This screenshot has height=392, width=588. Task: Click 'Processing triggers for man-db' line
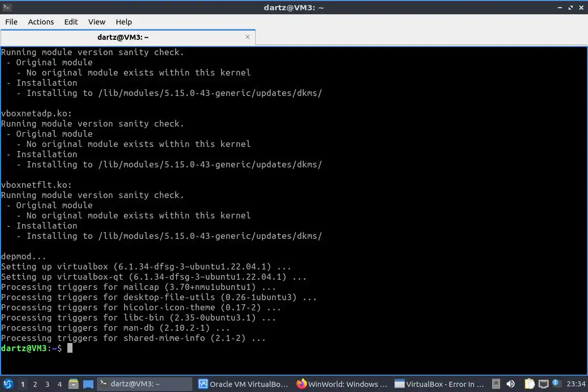[115, 328]
